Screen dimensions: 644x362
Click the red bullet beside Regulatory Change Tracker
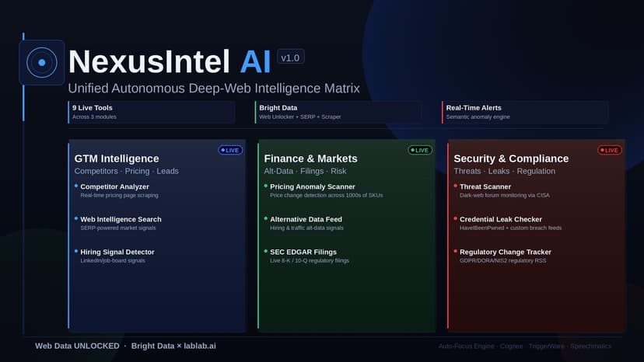click(456, 251)
